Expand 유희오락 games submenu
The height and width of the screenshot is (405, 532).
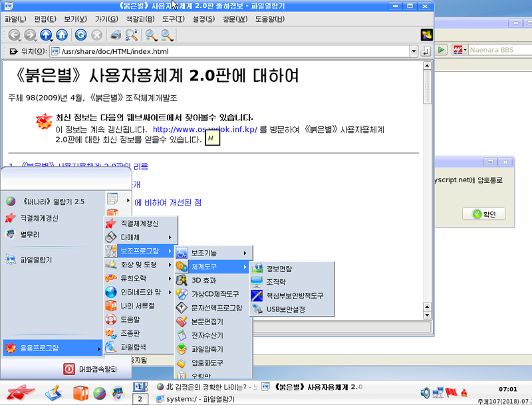click(x=140, y=278)
